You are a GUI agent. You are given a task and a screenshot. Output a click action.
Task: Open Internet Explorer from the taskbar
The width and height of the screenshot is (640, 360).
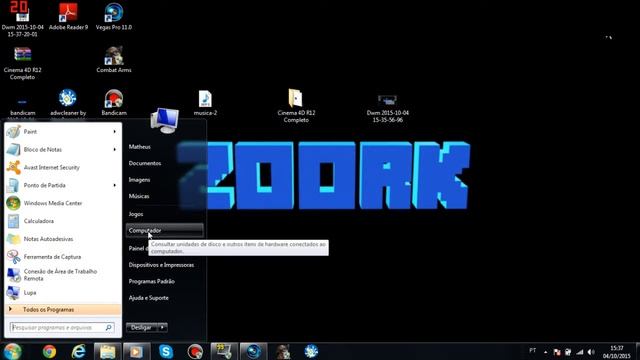(78, 351)
